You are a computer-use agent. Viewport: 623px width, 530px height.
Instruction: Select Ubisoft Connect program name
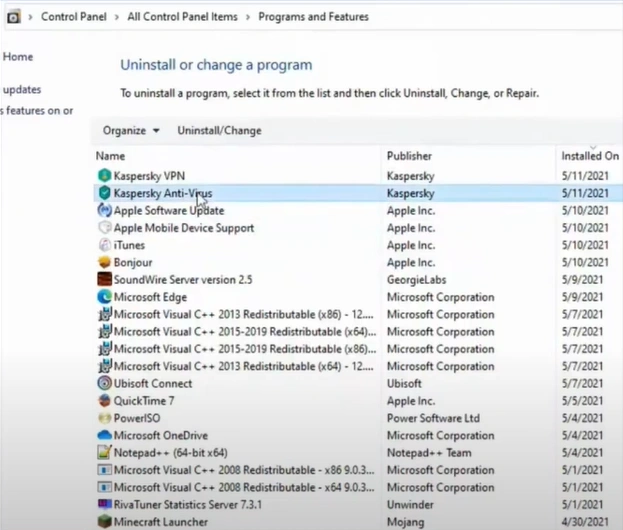click(153, 383)
